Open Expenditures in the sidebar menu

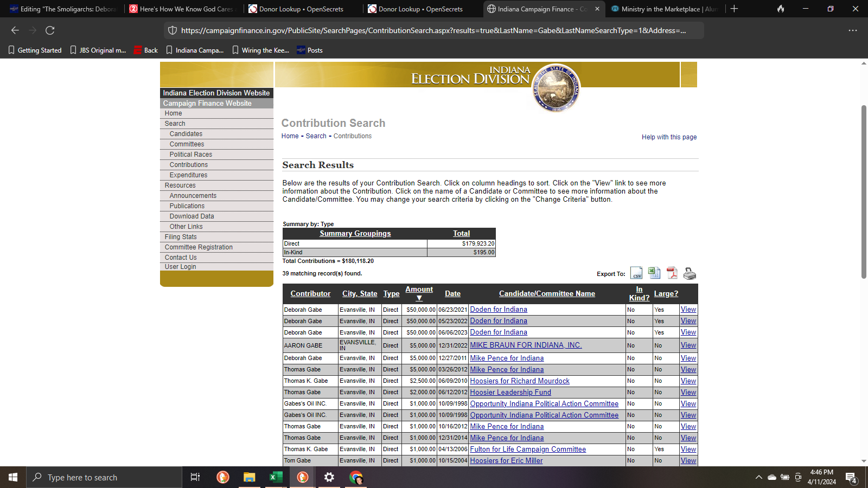[x=188, y=175]
